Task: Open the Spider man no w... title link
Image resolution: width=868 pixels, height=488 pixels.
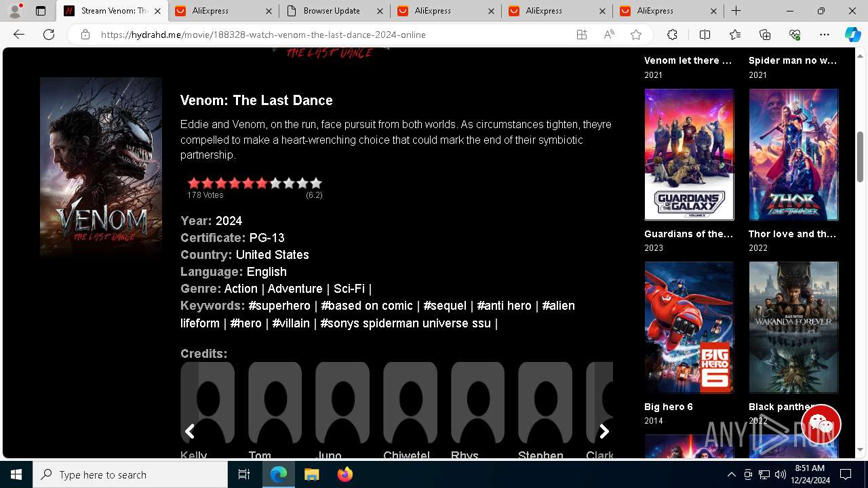Action: (x=793, y=60)
